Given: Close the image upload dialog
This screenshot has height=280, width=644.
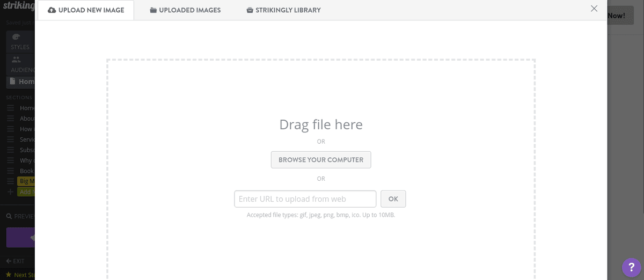Looking at the screenshot, I should pyautogui.click(x=594, y=9).
